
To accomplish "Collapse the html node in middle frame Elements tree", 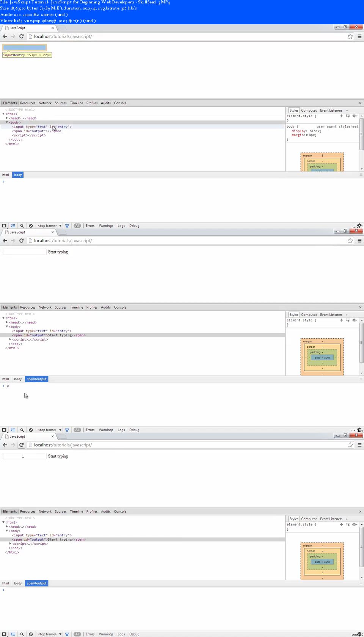I will click(x=3, y=318).
